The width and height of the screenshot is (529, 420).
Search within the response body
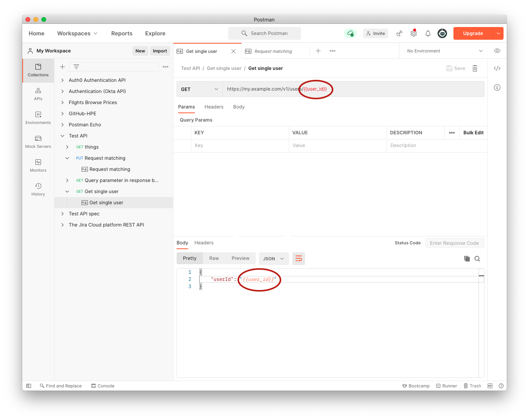[x=477, y=259]
